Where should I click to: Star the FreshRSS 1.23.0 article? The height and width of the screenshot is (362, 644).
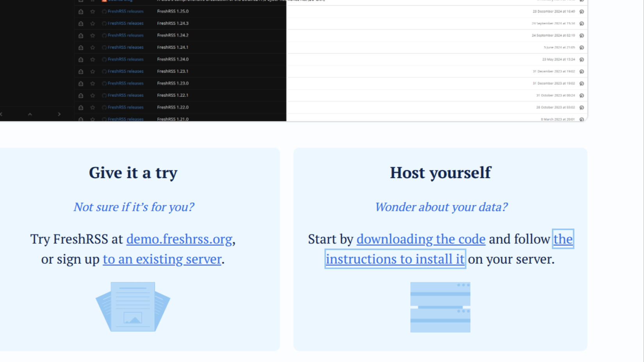tap(93, 83)
